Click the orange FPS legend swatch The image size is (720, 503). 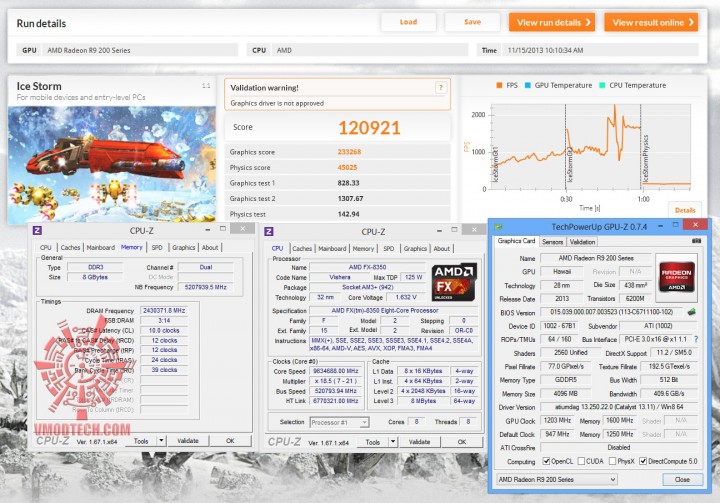pos(499,85)
